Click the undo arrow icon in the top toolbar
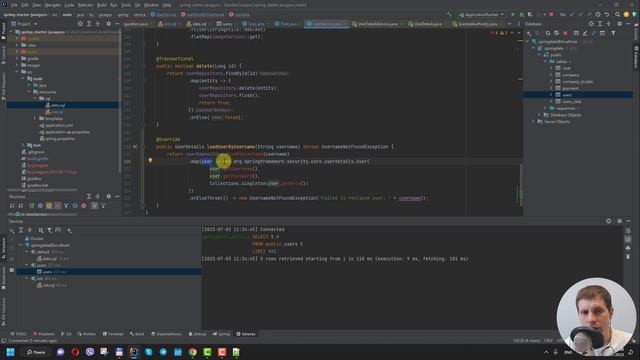640x360 pixels. pos(607,14)
